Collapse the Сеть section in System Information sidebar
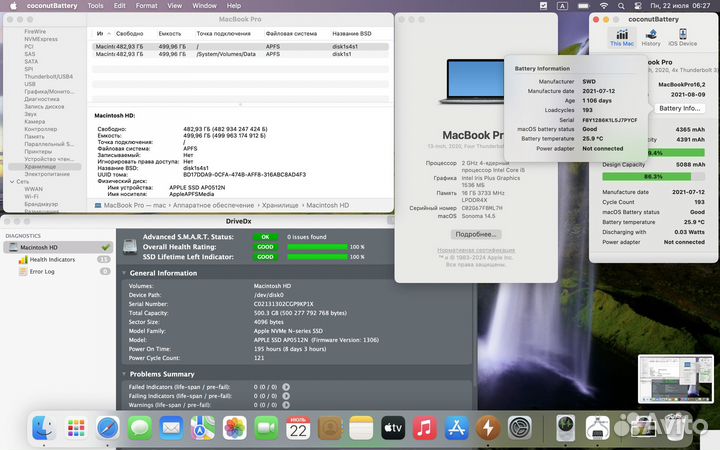This screenshot has width=720, height=450. (x=12, y=181)
